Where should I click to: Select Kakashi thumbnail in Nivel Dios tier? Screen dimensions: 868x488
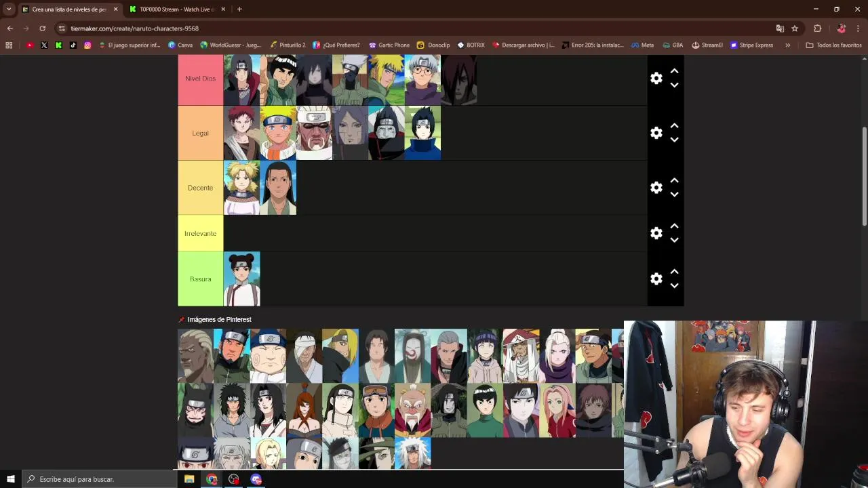pyautogui.click(x=351, y=80)
